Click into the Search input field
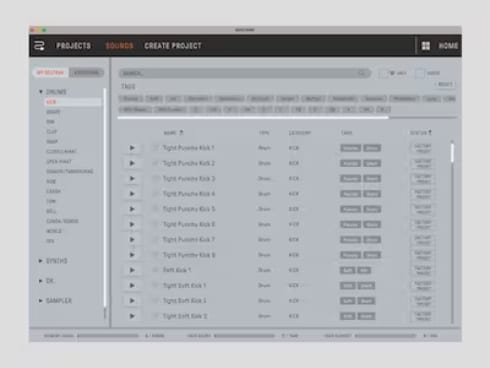 [245, 73]
